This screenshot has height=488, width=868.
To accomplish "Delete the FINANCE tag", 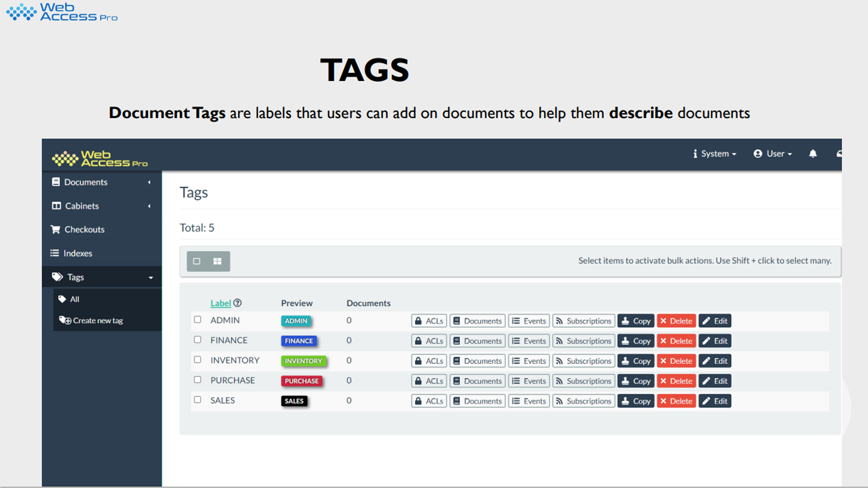I will (x=676, y=341).
